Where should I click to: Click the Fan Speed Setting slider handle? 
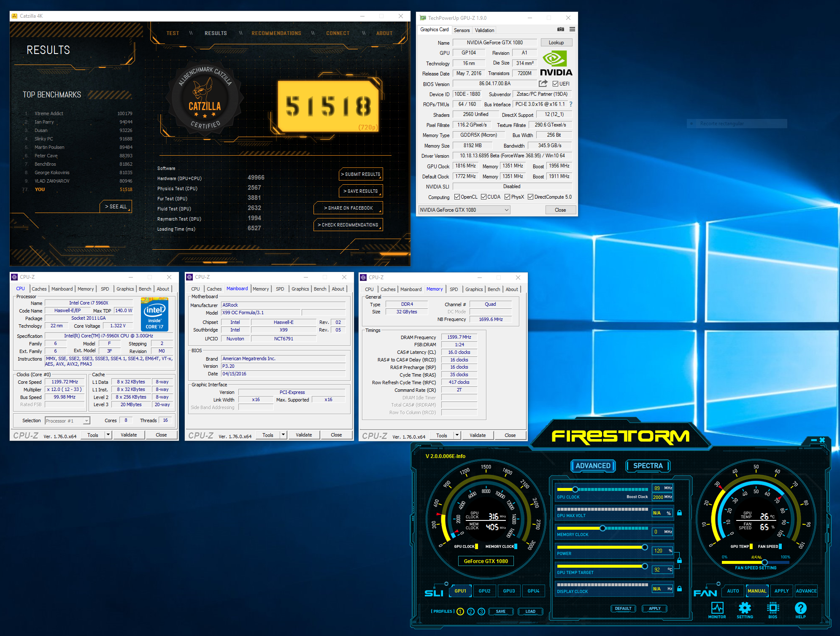[764, 562]
